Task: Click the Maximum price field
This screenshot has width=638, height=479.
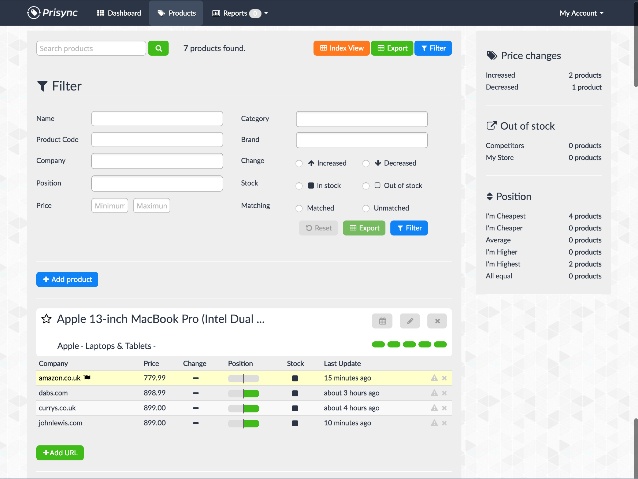Action: pyautogui.click(x=152, y=206)
